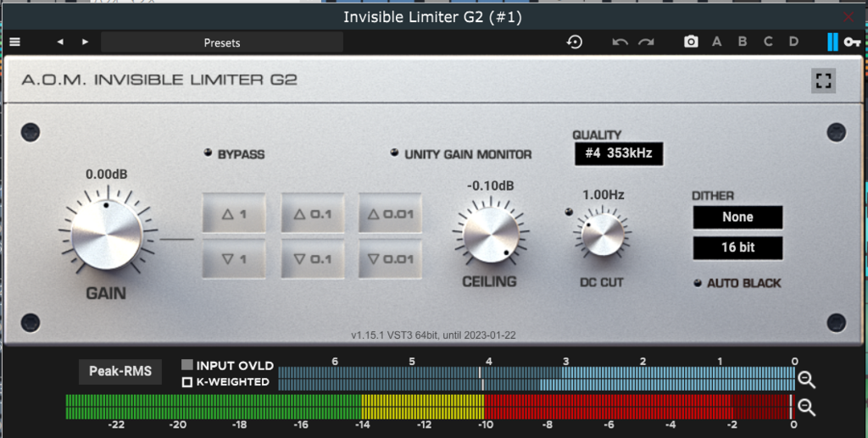Enable the K-WEIGHTED checkbox
868x438 pixels.
(187, 382)
